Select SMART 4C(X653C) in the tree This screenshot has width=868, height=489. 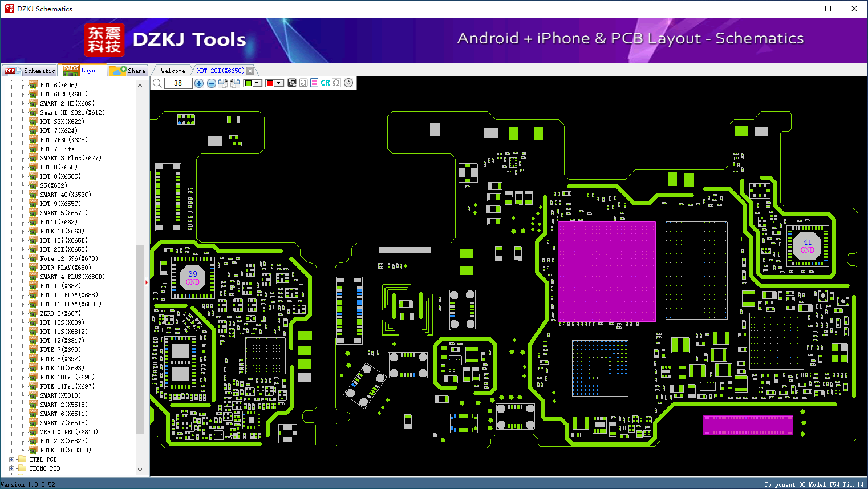tap(66, 195)
